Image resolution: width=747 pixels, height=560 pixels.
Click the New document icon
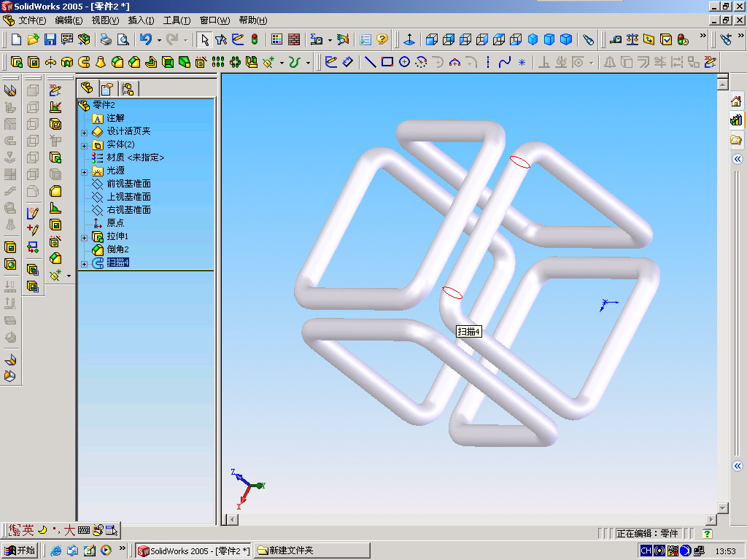coord(16,39)
